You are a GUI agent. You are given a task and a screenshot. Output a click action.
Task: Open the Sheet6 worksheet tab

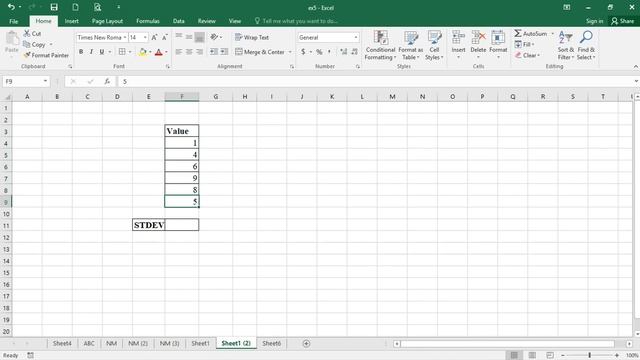point(271,343)
